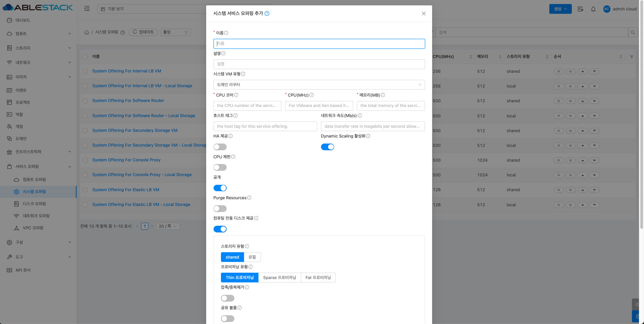This screenshot has width=644, height=324.
Task: Select 로컬 storage type option
Action: (x=252, y=257)
